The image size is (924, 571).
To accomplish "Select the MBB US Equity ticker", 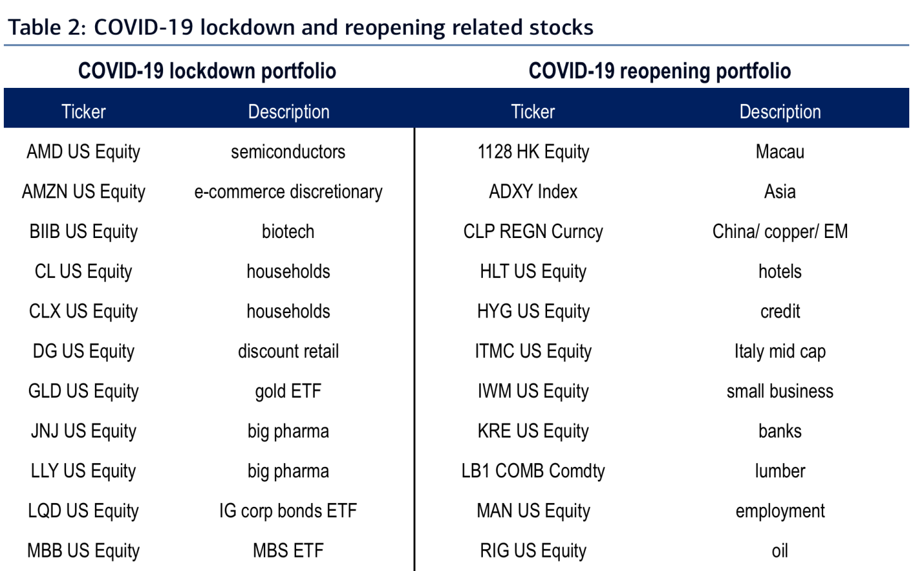I will [83, 550].
